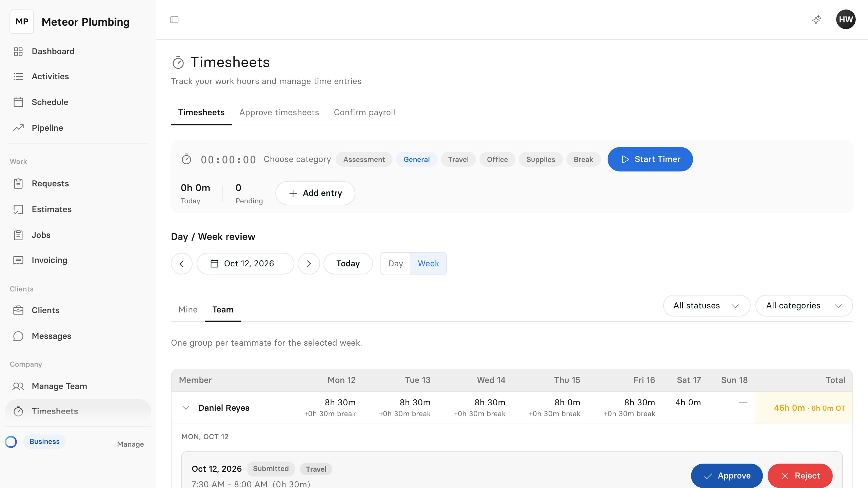Image resolution: width=868 pixels, height=488 pixels.
Task: Select the Mine tab
Action: pos(188,309)
